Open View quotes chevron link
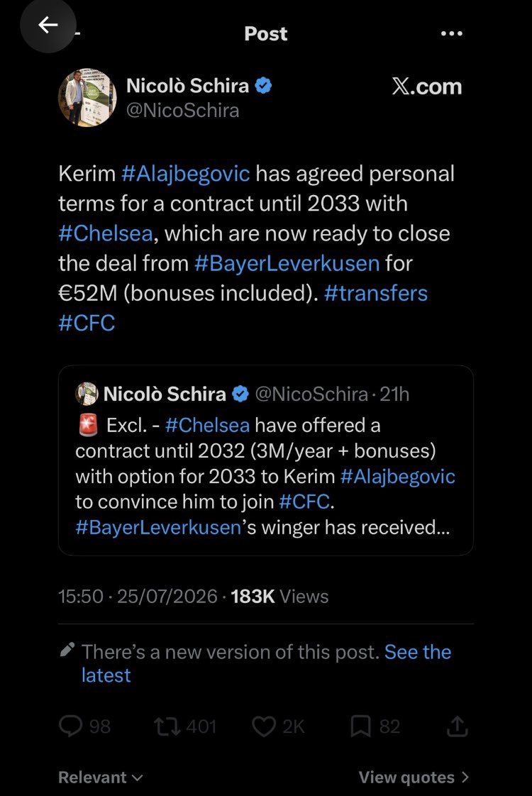The image size is (532, 796). pyautogui.click(x=414, y=778)
